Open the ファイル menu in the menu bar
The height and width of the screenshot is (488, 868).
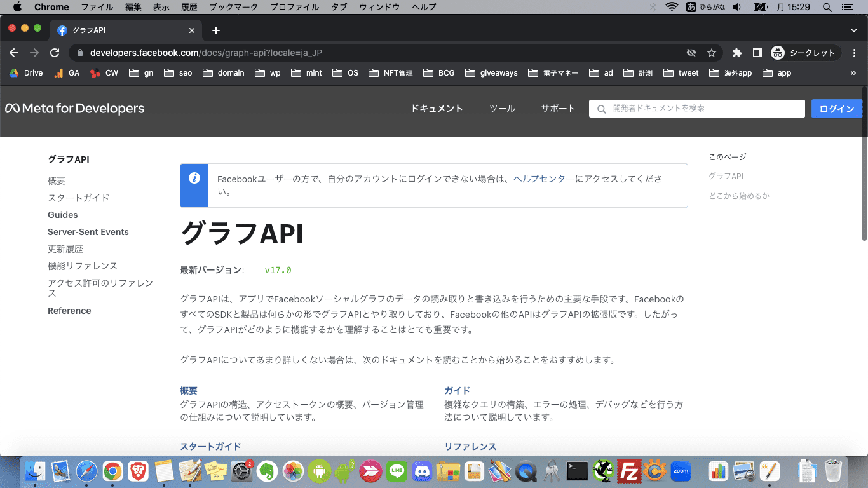coord(97,7)
